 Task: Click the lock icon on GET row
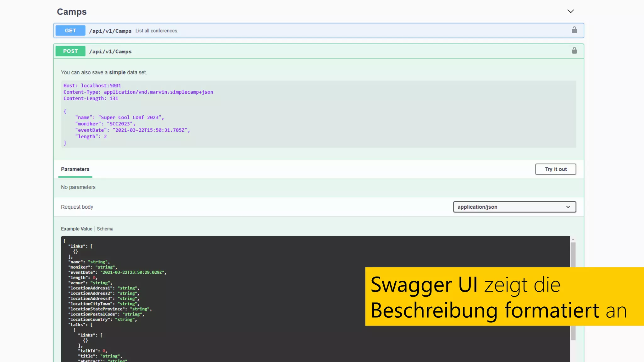coord(574,30)
